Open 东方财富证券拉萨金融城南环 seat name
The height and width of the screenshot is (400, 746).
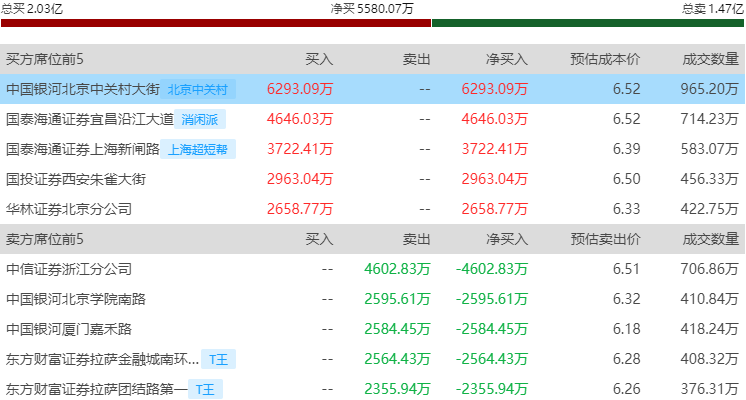[x=102, y=359]
